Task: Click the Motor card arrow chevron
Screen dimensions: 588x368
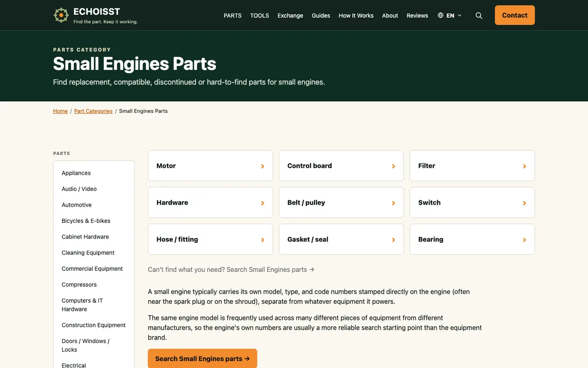Action: pos(263,166)
